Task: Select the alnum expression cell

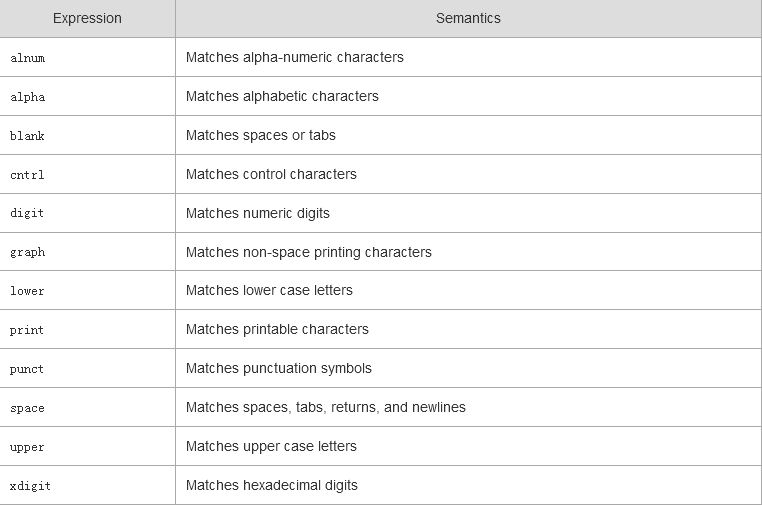Action: (x=28, y=58)
